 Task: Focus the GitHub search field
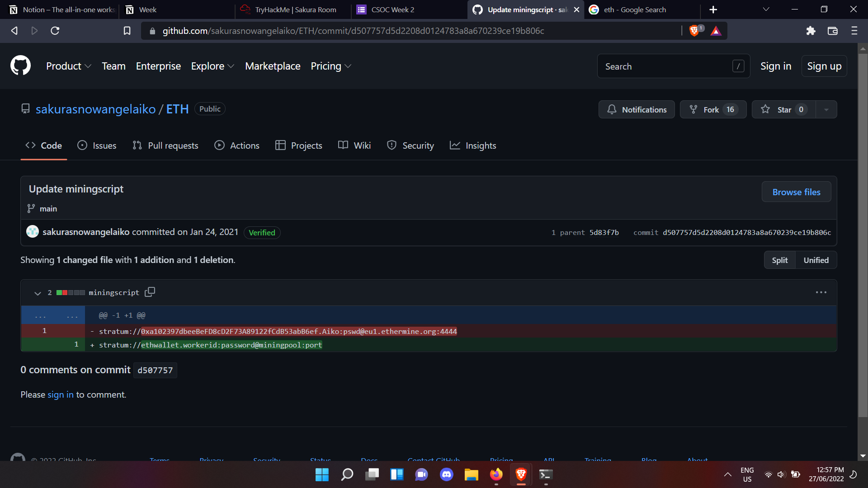click(x=674, y=66)
